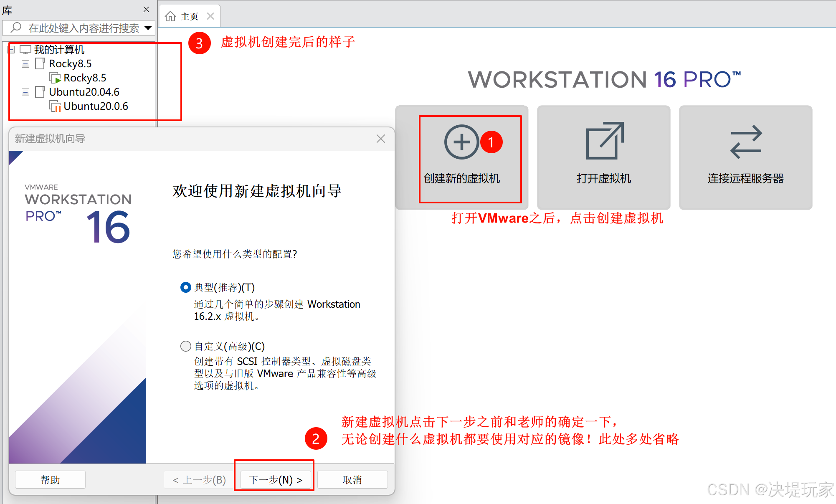Click the open virtual machine icon
836x504 pixels.
click(604, 141)
